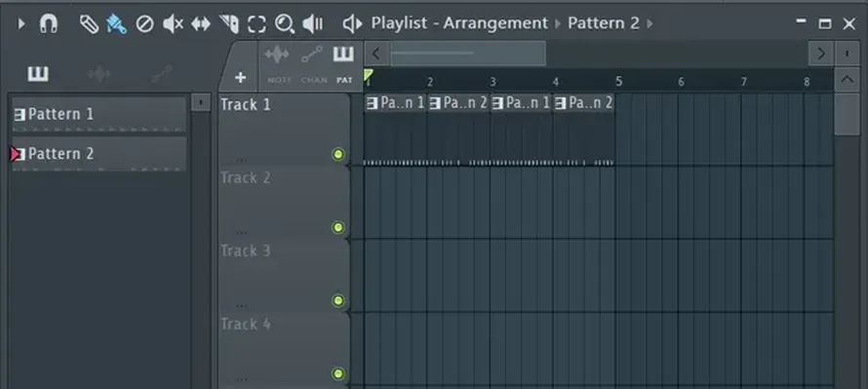
Task: Select the Draw pencil tool
Action: 89,23
